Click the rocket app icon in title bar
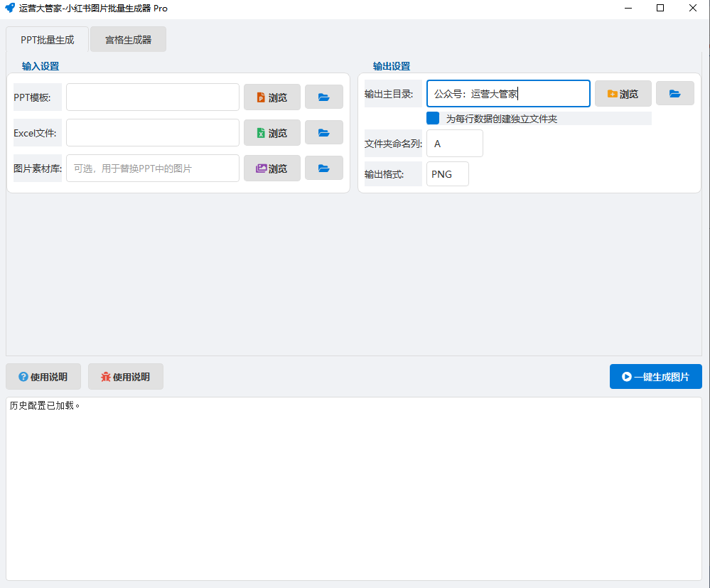The width and height of the screenshot is (710, 588). [x=9, y=8]
